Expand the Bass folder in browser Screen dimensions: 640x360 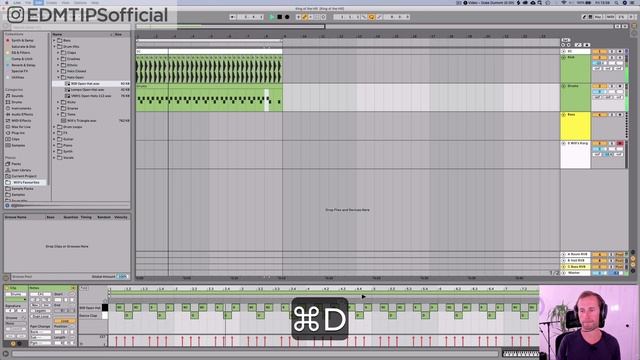pyautogui.click(x=54, y=40)
